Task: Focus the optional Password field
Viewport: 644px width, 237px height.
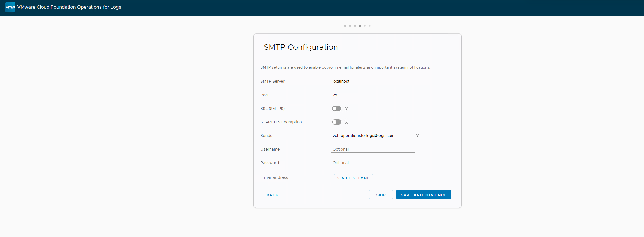Action: [373, 163]
